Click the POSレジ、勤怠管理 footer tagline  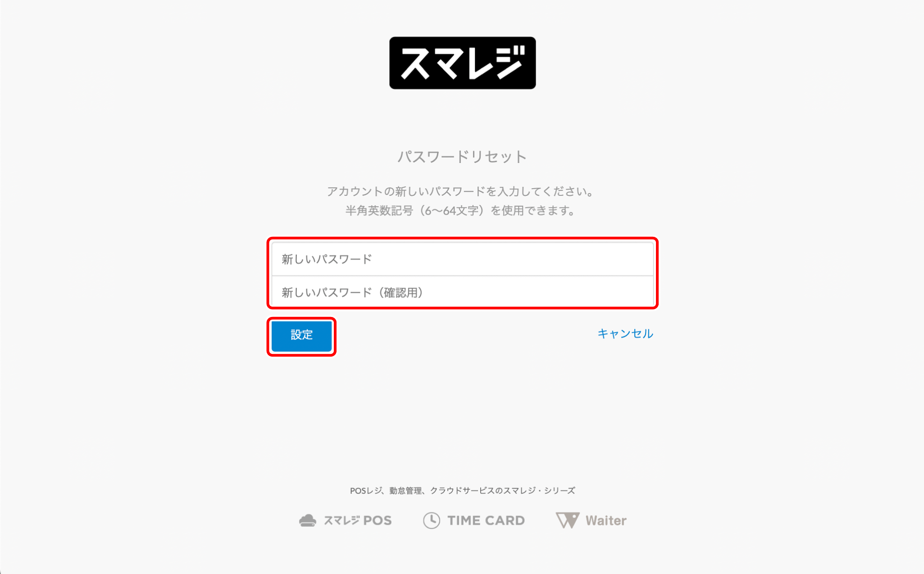pos(462,491)
